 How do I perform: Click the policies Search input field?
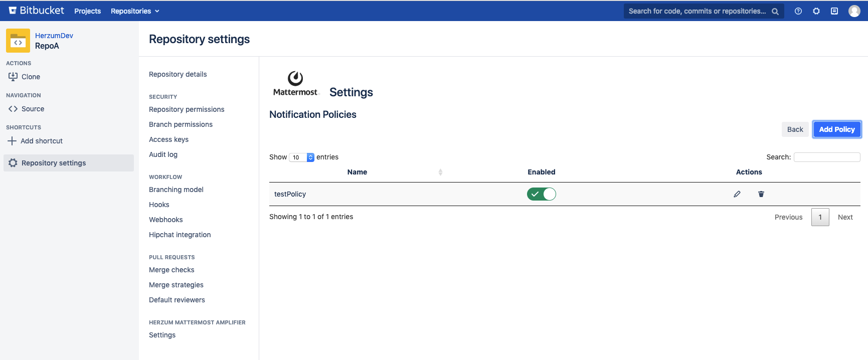point(826,157)
